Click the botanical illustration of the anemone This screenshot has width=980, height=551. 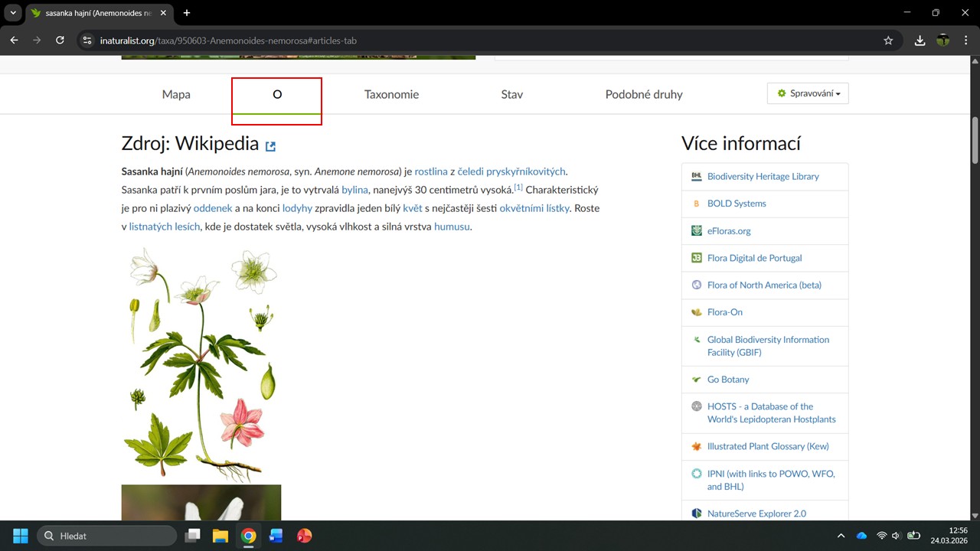[202, 364]
